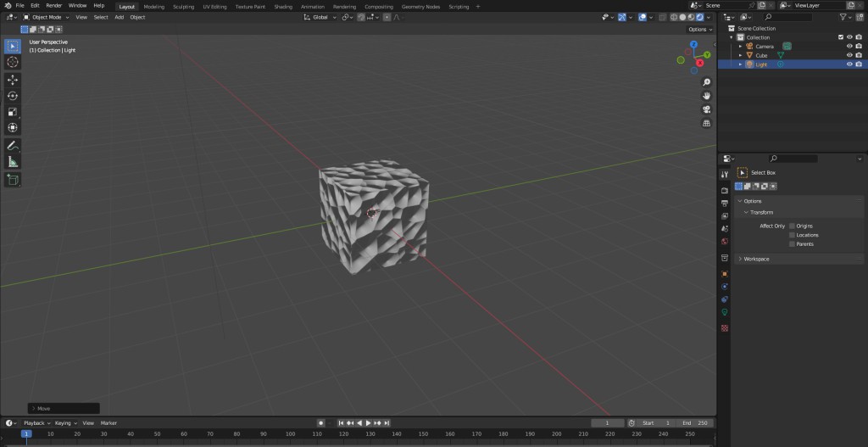868x447 pixels.
Task: Select the Measure tool
Action: [x=13, y=162]
